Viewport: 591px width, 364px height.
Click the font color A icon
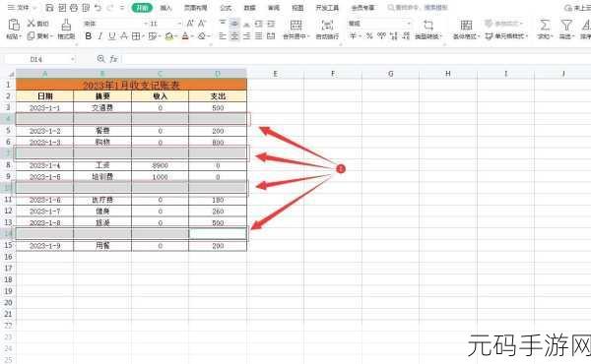[185, 36]
